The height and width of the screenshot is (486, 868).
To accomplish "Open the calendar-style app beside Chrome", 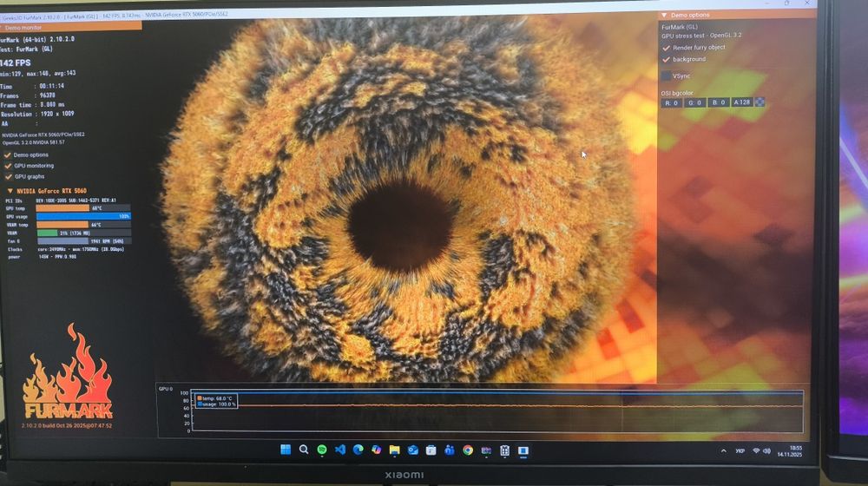I will [486, 451].
